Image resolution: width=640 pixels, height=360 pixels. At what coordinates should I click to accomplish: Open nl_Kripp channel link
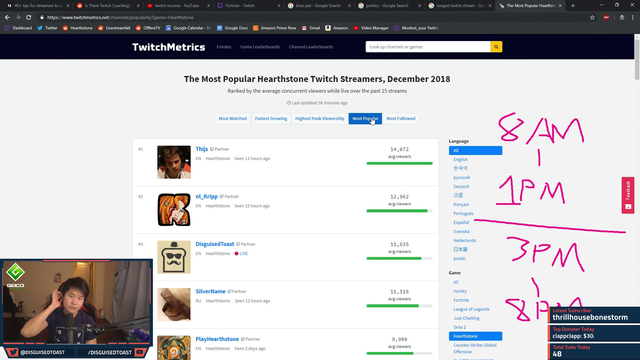207,196
